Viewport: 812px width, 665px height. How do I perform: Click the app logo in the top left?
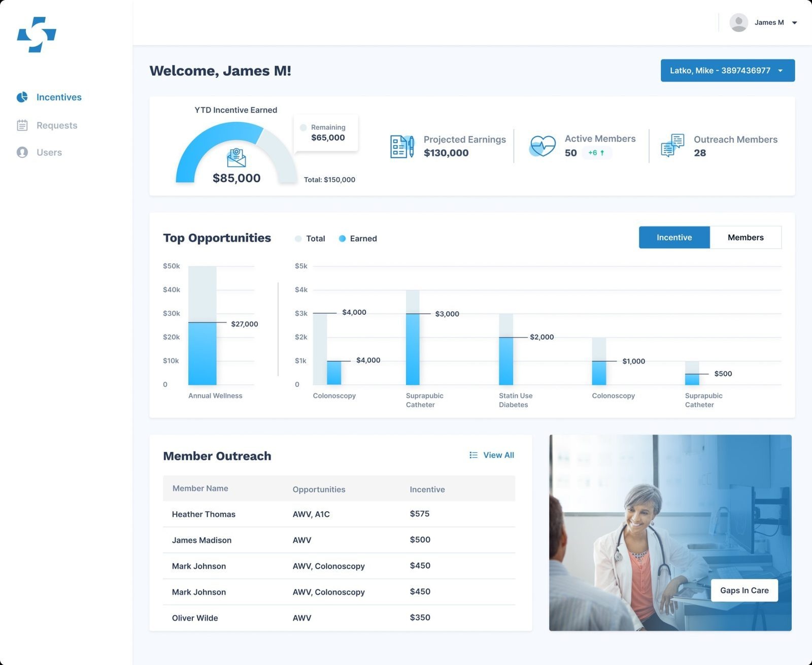(x=36, y=35)
